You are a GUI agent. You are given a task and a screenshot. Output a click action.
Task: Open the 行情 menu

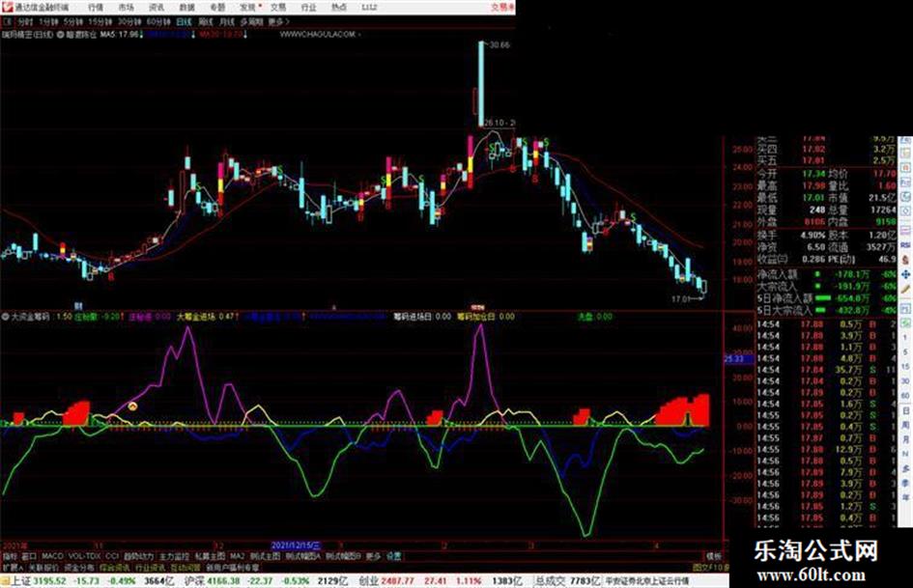tap(96, 8)
